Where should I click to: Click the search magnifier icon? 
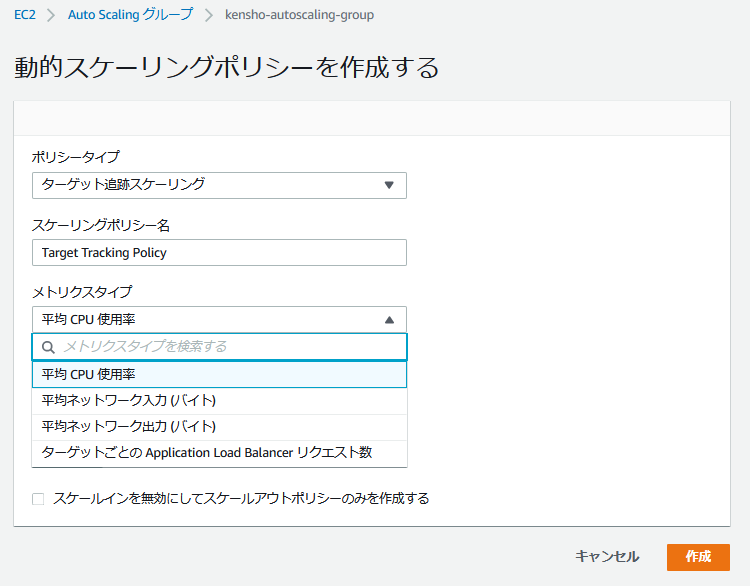point(48,347)
